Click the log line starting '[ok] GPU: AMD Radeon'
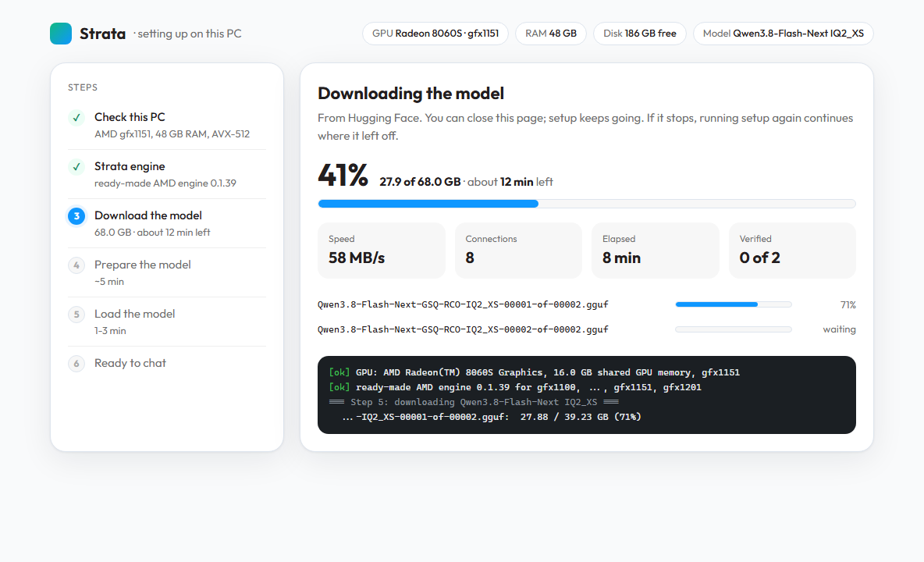The width and height of the screenshot is (924, 562). coord(534,372)
